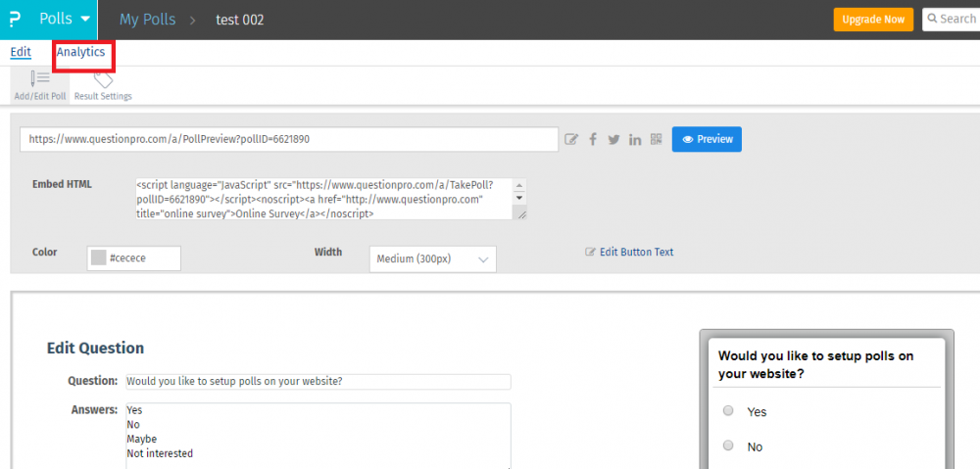Click the blue Preview button
The width and height of the screenshot is (980, 469).
(x=707, y=139)
